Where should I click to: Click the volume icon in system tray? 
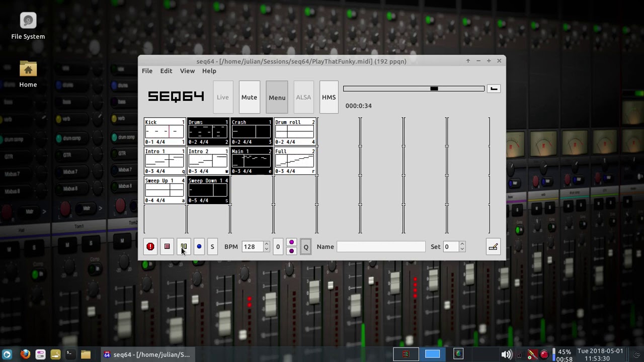pyautogui.click(x=506, y=354)
